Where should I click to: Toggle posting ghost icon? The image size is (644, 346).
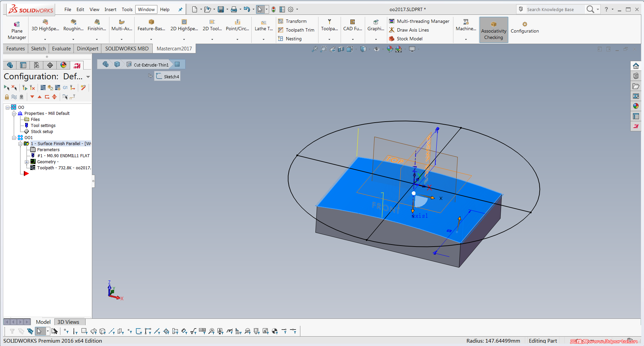(21, 97)
